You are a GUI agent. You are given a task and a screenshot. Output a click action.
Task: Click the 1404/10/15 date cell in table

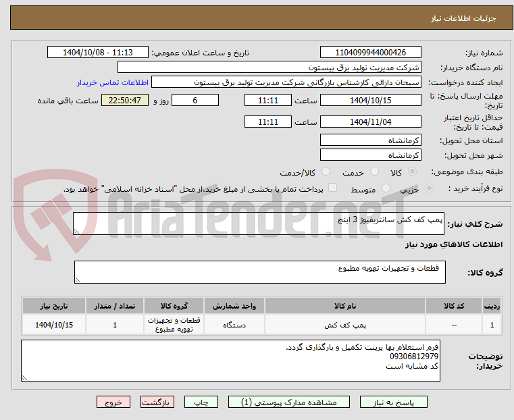point(54,325)
